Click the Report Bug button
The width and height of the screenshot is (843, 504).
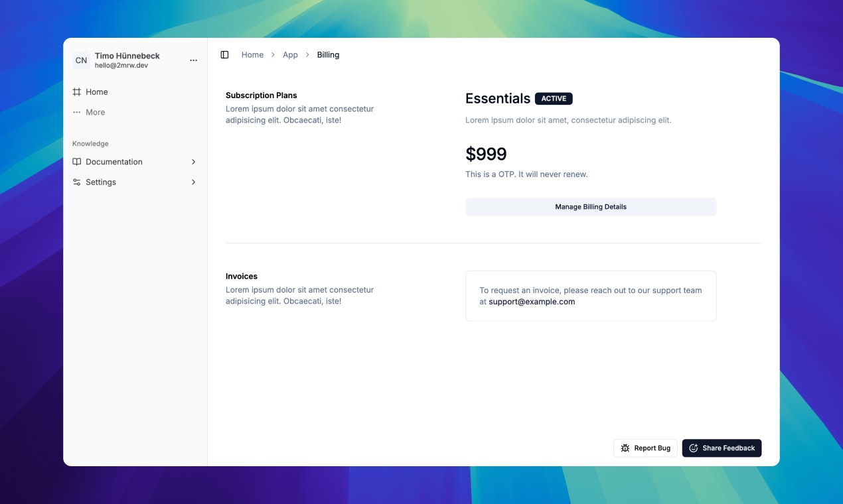[645, 448]
